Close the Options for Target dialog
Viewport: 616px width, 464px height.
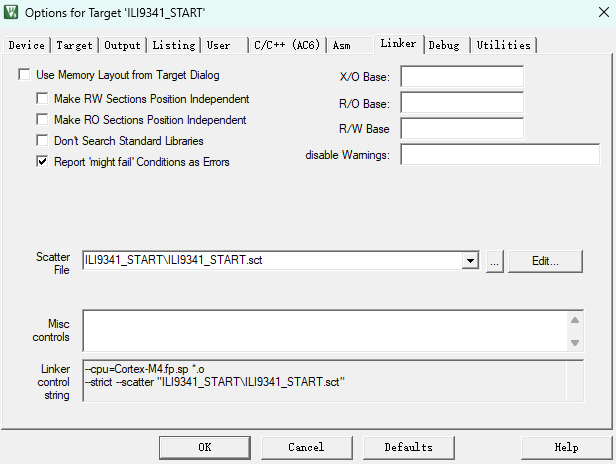pyautogui.click(x=604, y=12)
